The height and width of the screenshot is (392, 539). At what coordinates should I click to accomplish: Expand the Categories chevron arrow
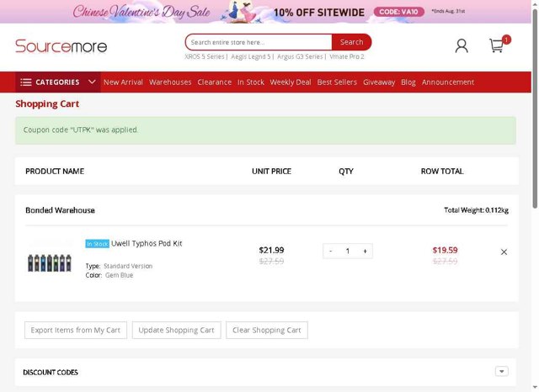click(x=92, y=82)
